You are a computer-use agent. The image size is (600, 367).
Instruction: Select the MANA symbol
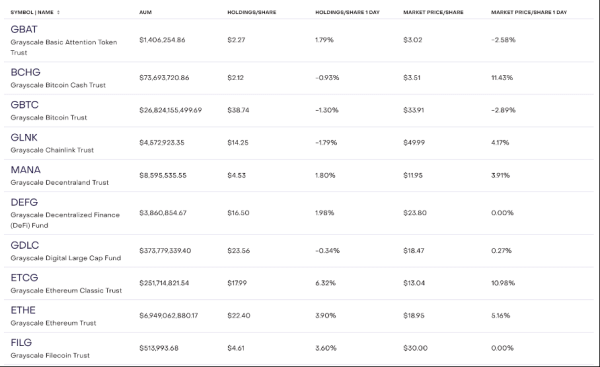26,170
